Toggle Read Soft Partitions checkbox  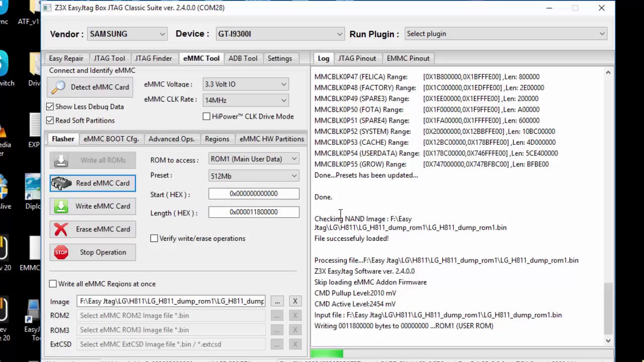coord(50,120)
